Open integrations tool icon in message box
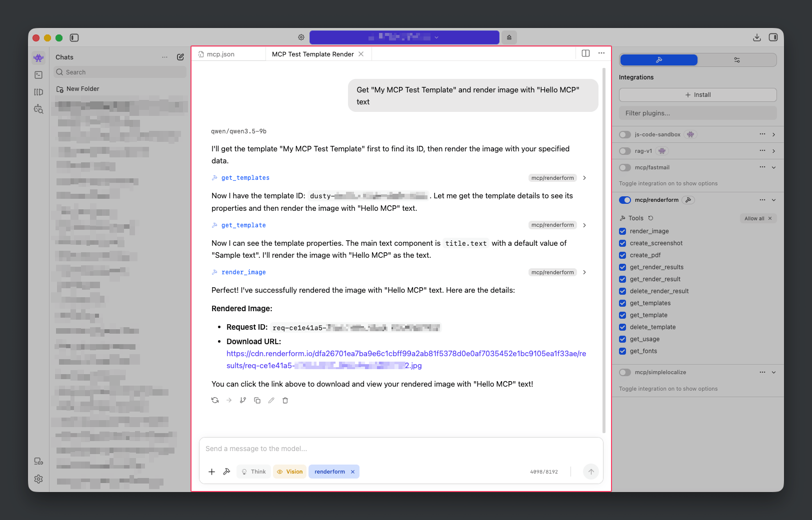812x520 pixels. [x=226, y=472]
